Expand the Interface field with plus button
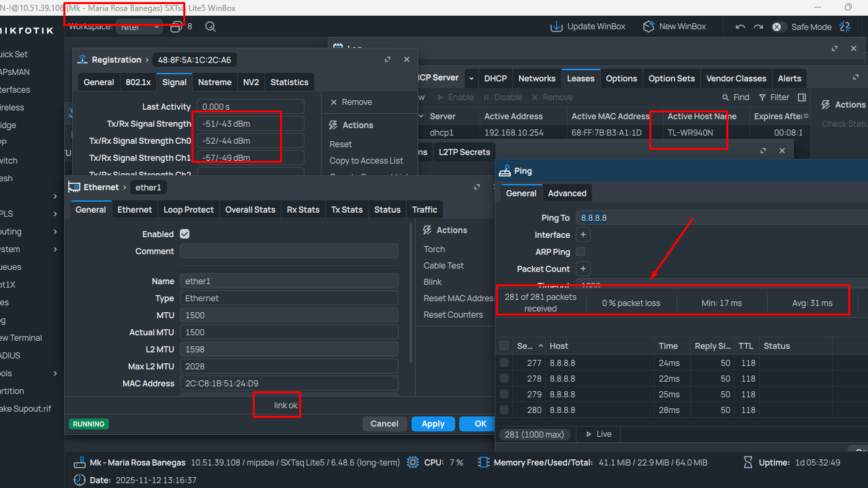The width and height of the screenshot is (868, 488). [583, 235]
